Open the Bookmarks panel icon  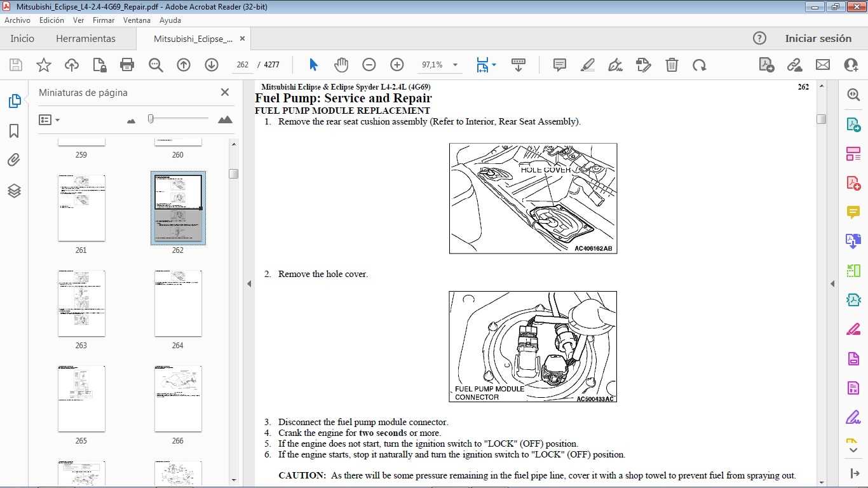point(14,131)
